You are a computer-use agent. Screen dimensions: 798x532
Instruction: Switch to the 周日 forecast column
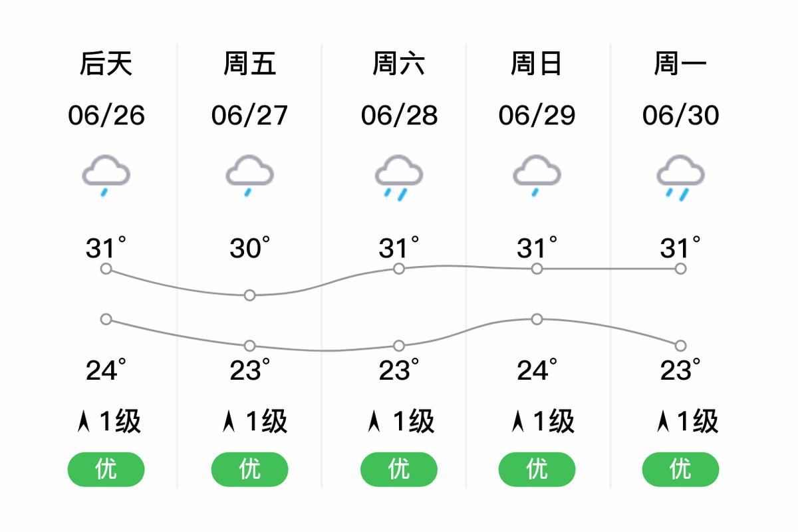coord(536,63)
